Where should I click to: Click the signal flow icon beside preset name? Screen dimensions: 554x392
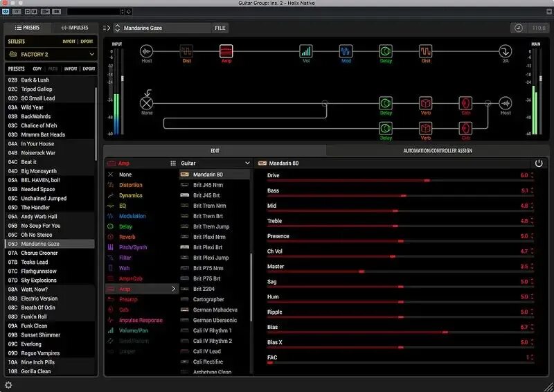(x=107, y=28)
